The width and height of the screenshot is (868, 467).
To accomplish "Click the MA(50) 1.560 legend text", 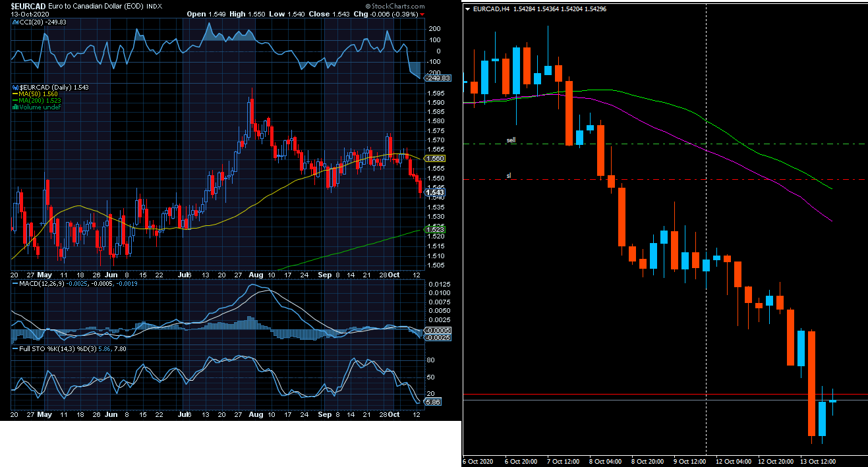I will tap(40, 94).
